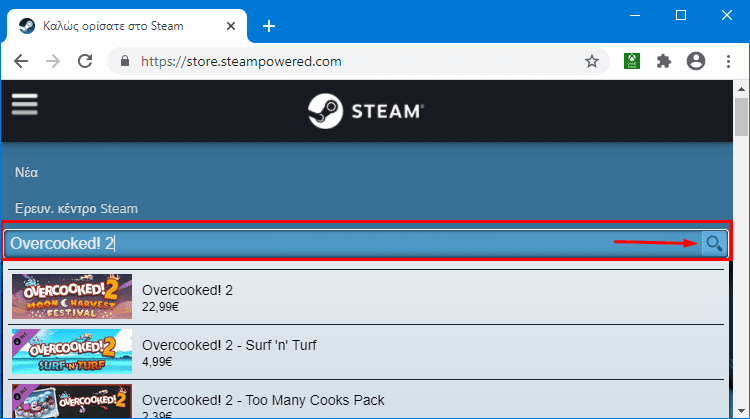The height and width of the screenshot is (419, 750).
Task: Open the Νέα menu item
Action: pos(26,172)
